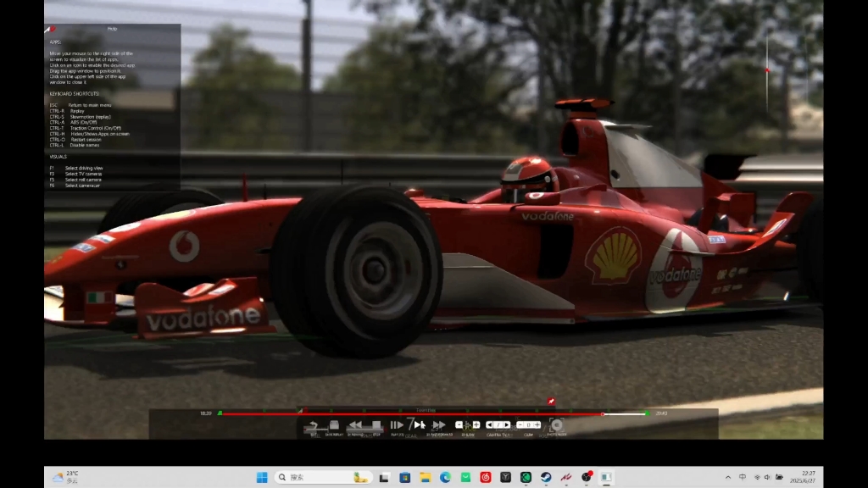
Task: Click the taskbar search box
Action: [323, 477]
